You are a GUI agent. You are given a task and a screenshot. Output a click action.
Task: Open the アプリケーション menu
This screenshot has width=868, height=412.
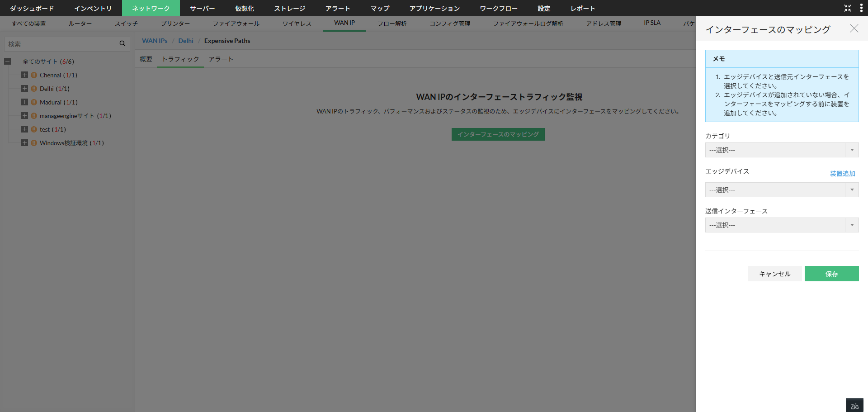point(435,8)
